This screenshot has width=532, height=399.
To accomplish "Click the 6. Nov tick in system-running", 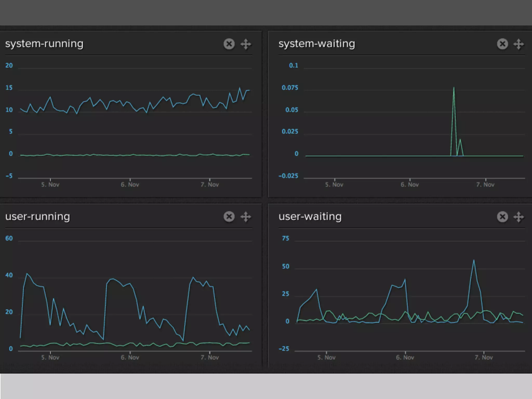I will click(130, 184).
